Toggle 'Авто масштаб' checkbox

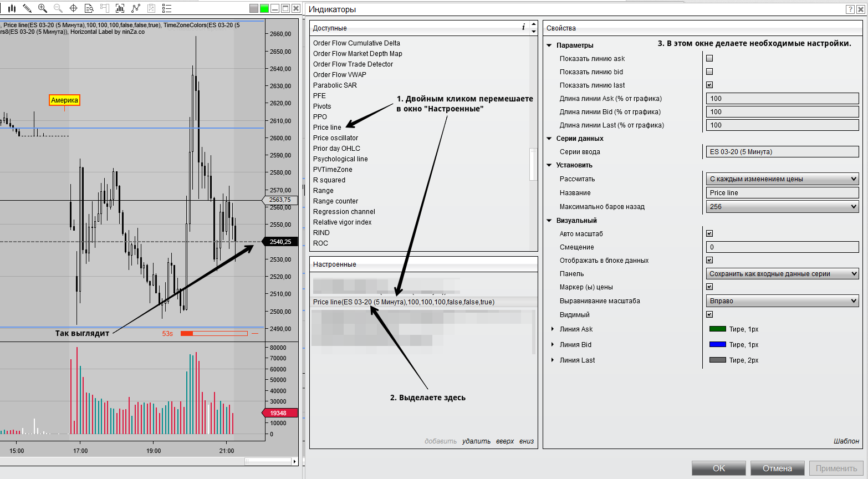[x=709, y=233]
